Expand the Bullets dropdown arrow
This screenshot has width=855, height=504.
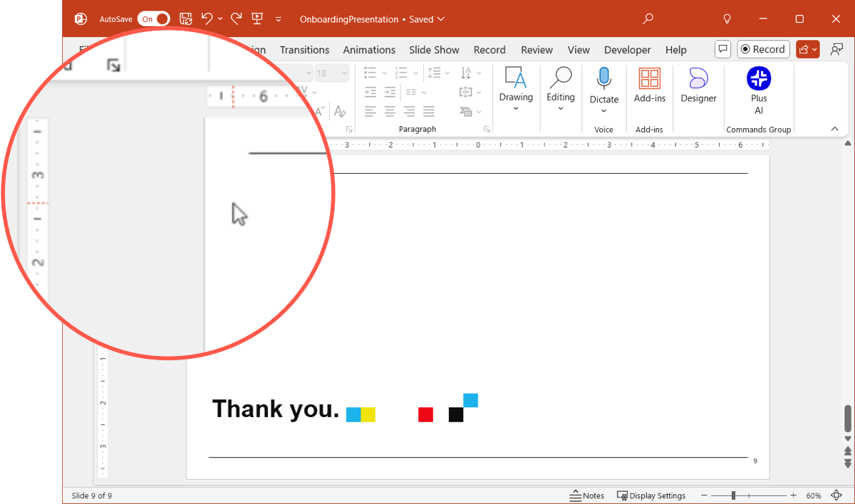click(385, 73)
